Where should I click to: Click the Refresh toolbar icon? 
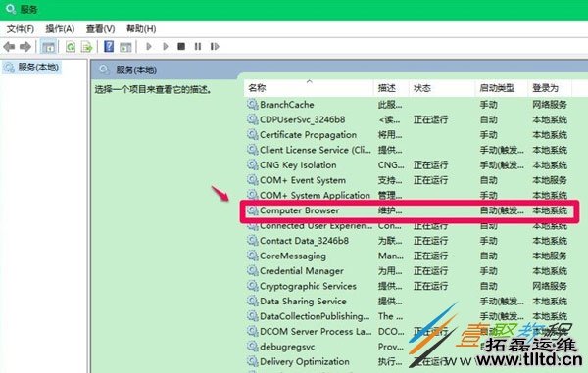point(71,47)
